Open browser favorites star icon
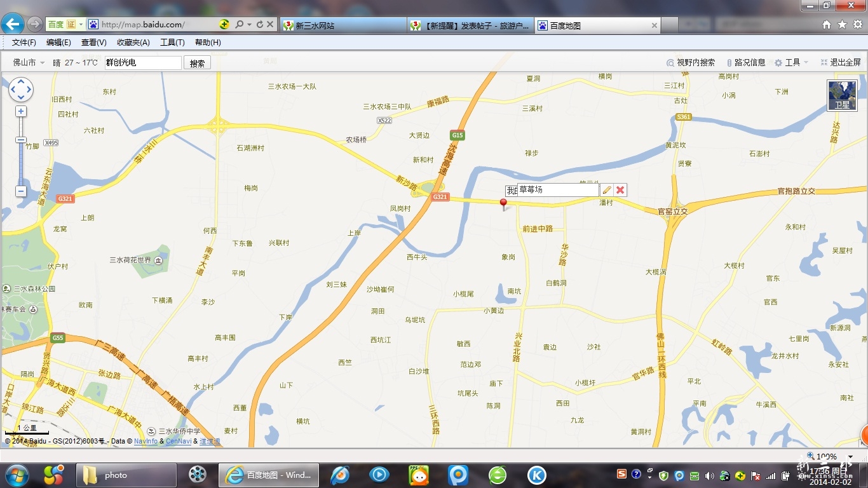This screenshot has height=488, width=868. tap(842, 25)
